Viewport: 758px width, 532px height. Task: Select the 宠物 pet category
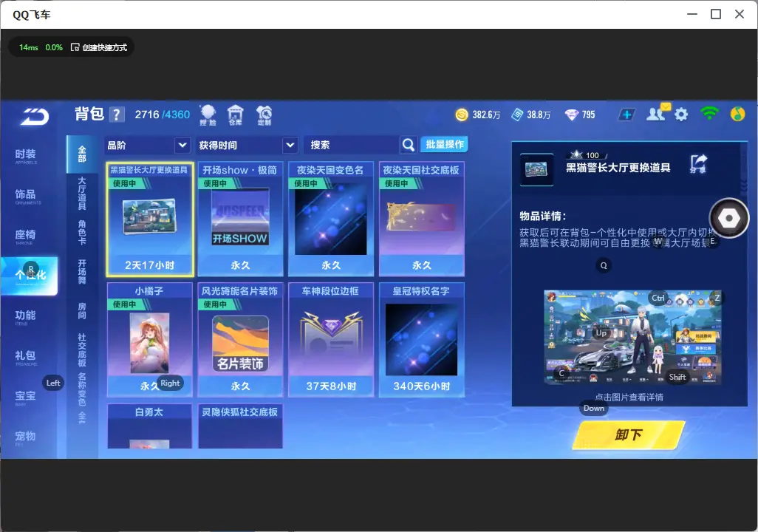26,437
